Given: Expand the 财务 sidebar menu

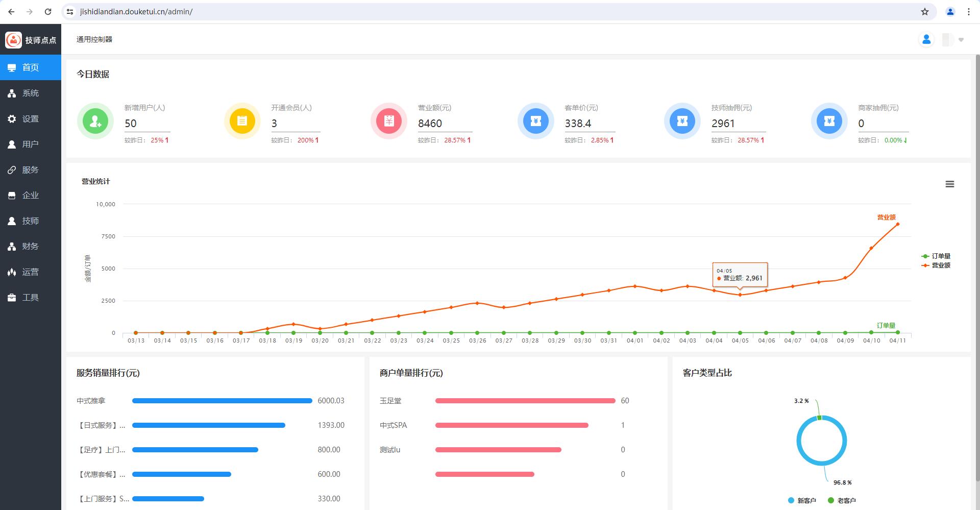Looking at the screenshot, I should tap(30, 246).
